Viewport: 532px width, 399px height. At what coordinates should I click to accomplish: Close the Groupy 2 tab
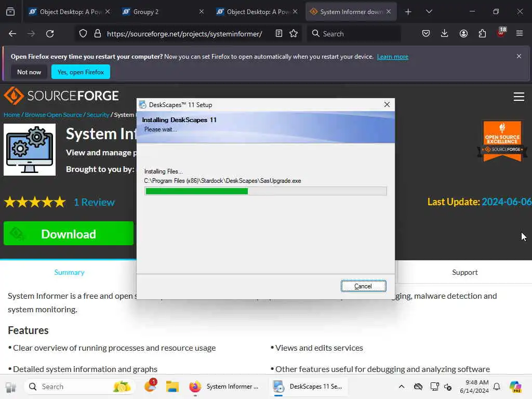pos(202,12)
